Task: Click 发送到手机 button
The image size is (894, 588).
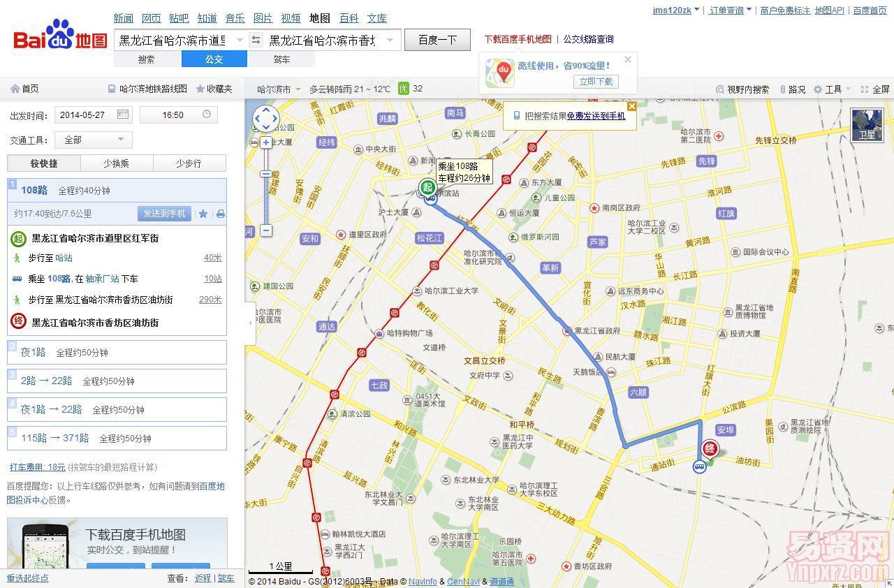Action: pyautogui.click(x=164, y=214)
